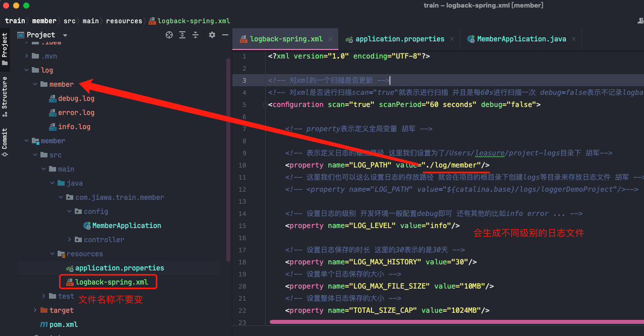Click the MemberApplication Spring class icon
644x336 pixels.
pos(87,226)
